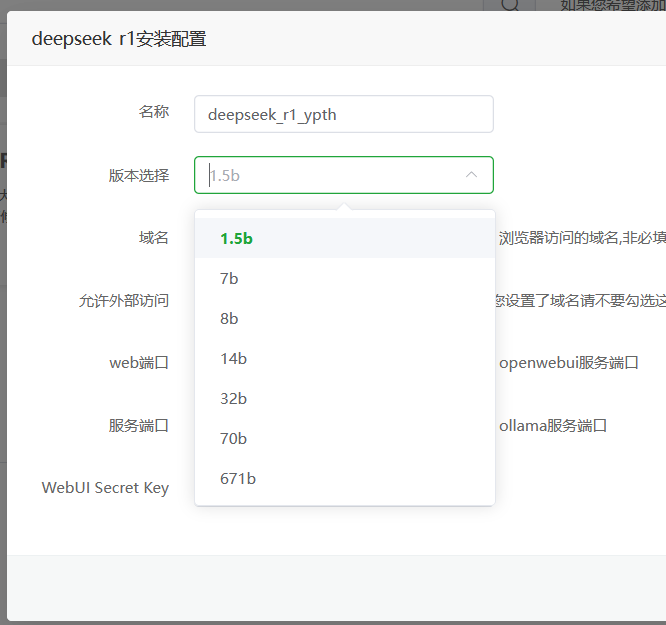The width and height of the screenshot is (666, 625).
Task: Click the 名称 label
Action: click(x=154, y=112)
